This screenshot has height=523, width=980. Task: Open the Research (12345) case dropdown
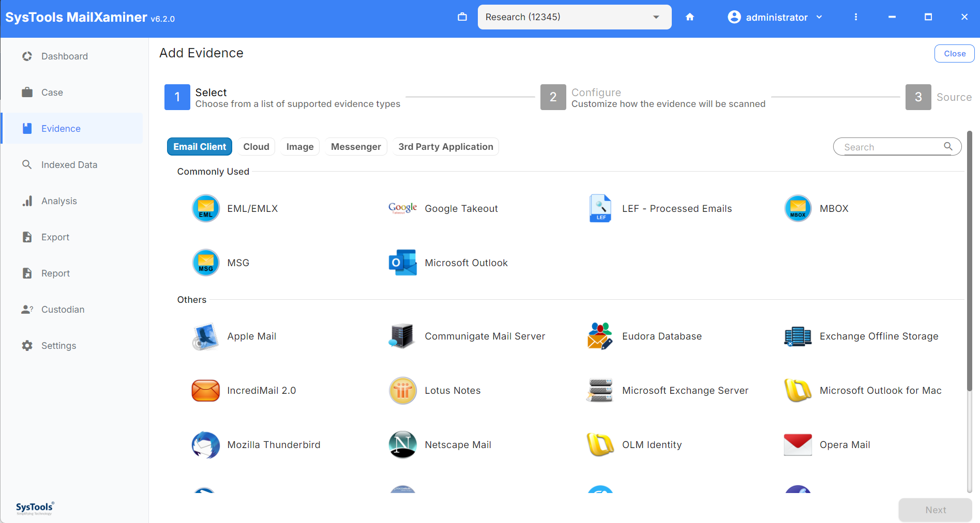pyautogui.click(x=574, y=17)
